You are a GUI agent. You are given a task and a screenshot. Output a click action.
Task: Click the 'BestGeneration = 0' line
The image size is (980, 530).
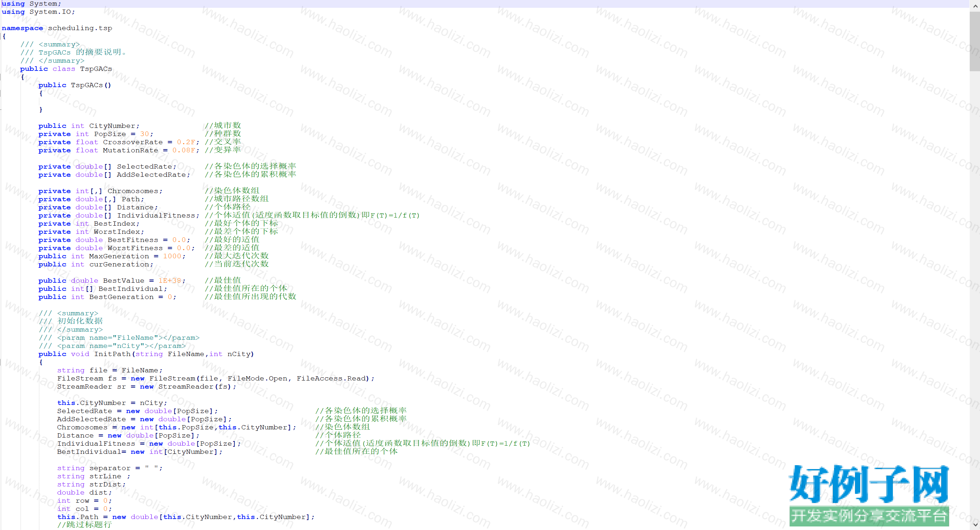(107, 297)
